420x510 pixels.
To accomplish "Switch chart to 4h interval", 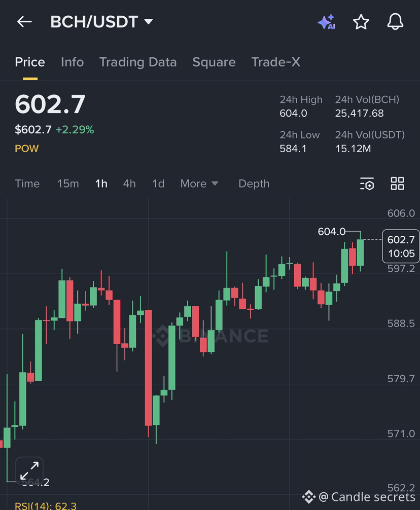I will [x=129, y=184].
